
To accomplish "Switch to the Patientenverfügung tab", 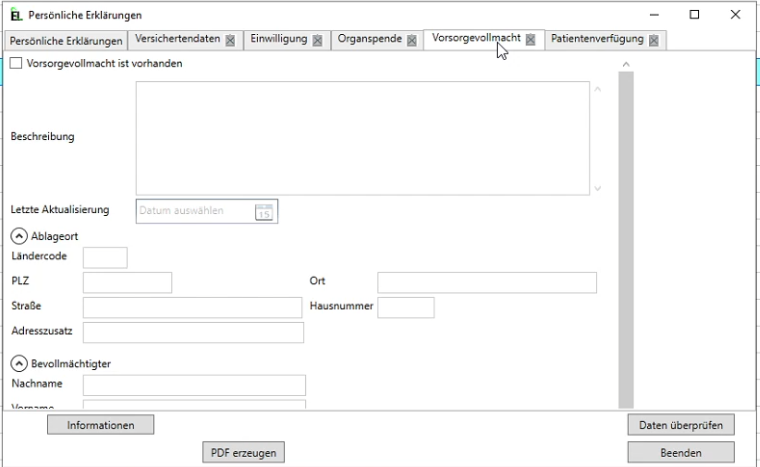I will point(596,40).
